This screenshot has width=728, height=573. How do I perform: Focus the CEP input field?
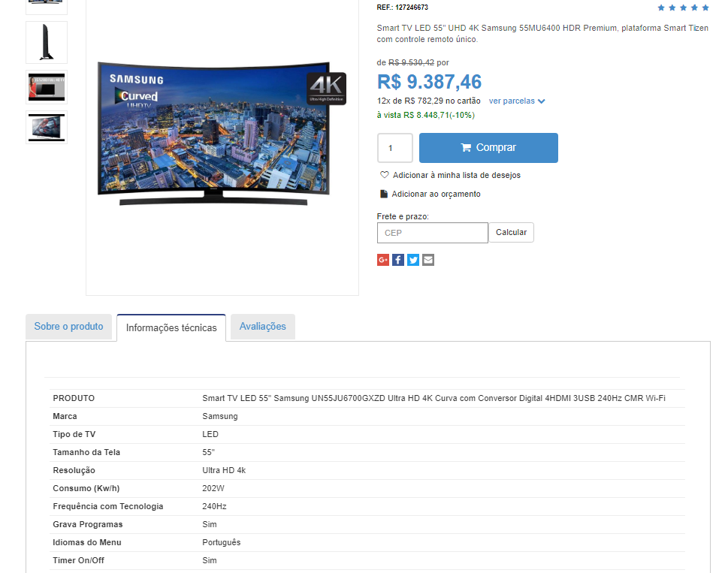point(432,233)
